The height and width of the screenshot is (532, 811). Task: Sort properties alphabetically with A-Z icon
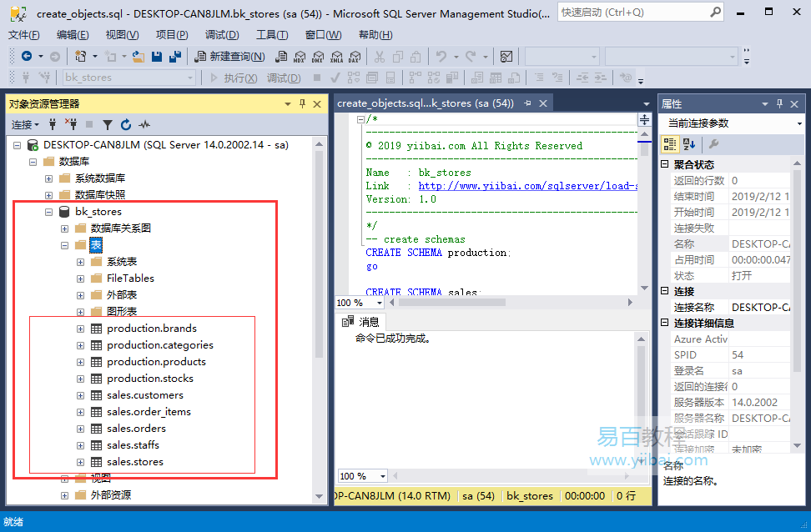[x=690, y=144]
